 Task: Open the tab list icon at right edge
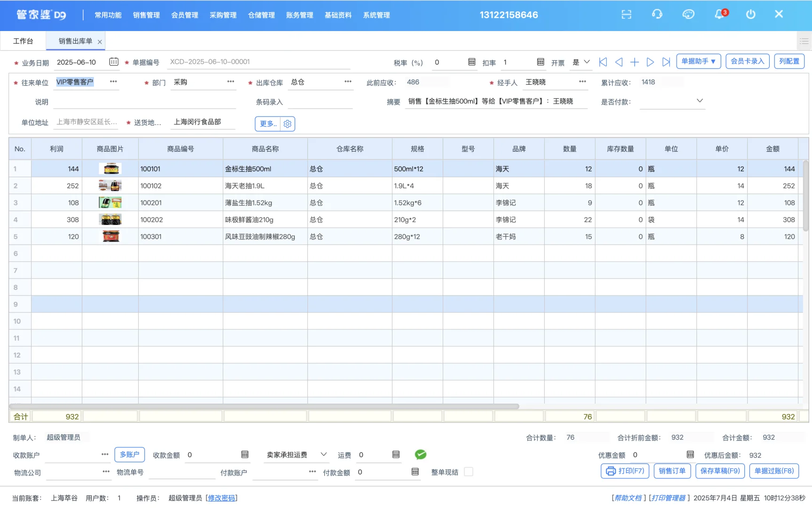pos(804,41)
